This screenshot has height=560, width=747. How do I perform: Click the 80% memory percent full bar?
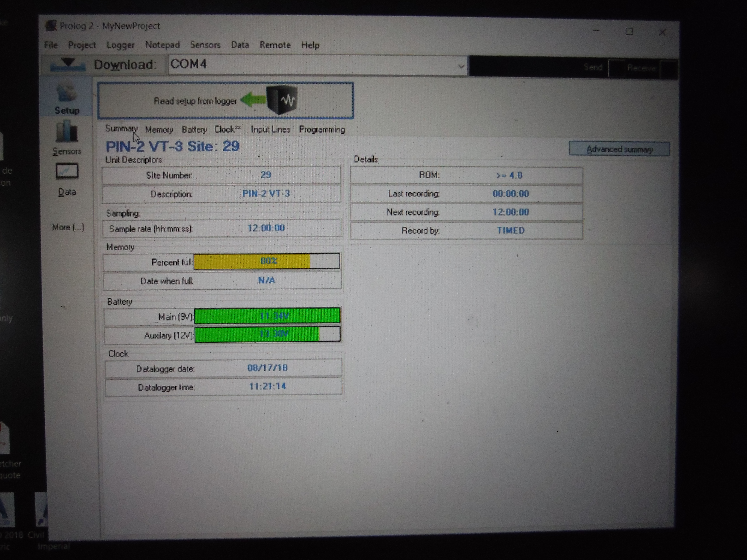(x=267, y=261)
